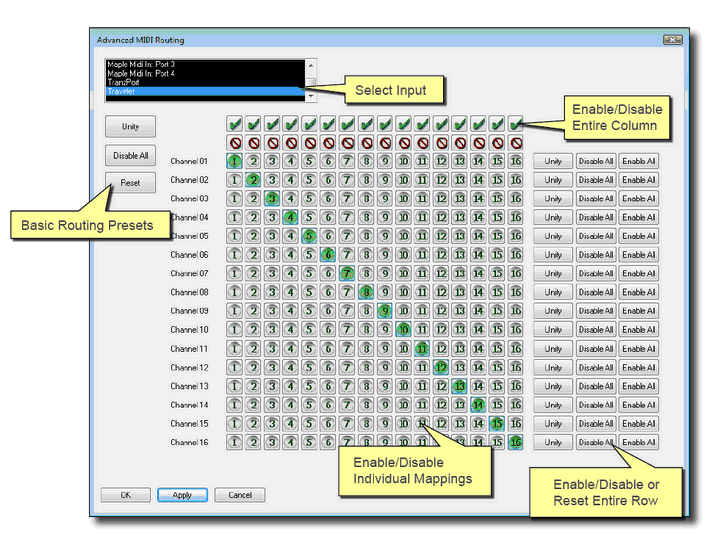This screenshot has height=534, width=715.
Task: Toggle Channel 04 mapping to output 9
Action: (x=384, y=217)
